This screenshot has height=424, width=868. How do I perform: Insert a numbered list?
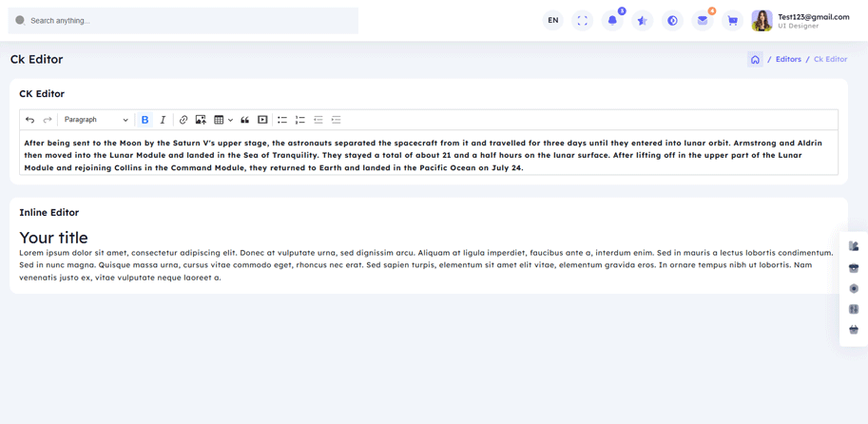(299, 120)
